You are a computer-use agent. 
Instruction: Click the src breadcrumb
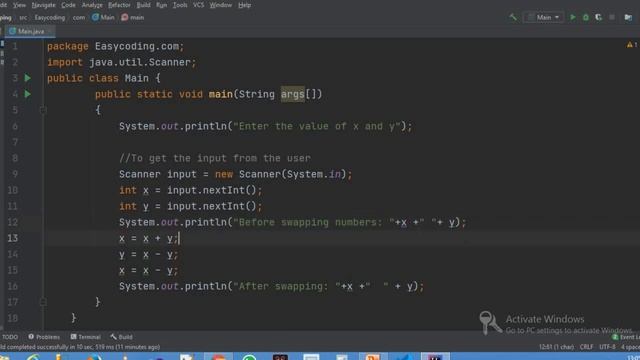23,18
